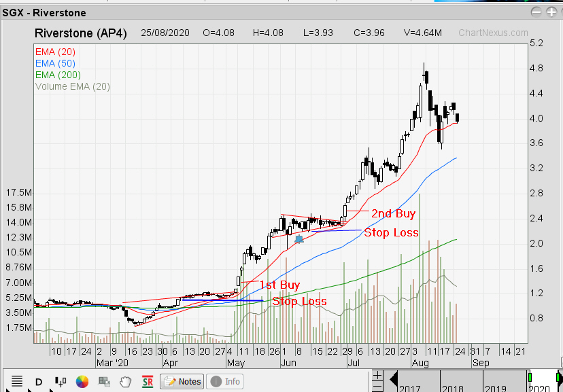This screenshot has width=563, height=392.
Task: Click the 17.5M volume axis label
Action: click(x=18, y=192)
